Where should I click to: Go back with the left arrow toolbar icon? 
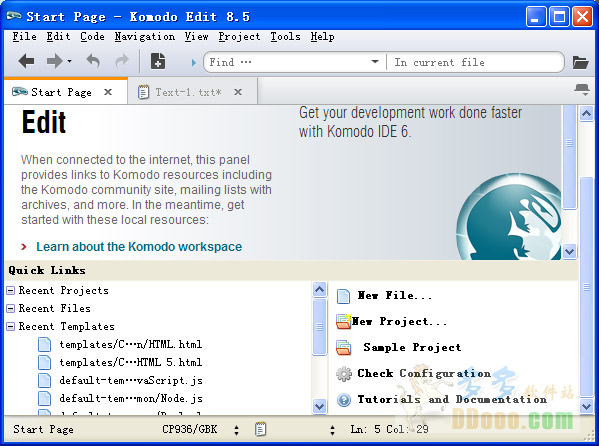[x=26, y=61]
